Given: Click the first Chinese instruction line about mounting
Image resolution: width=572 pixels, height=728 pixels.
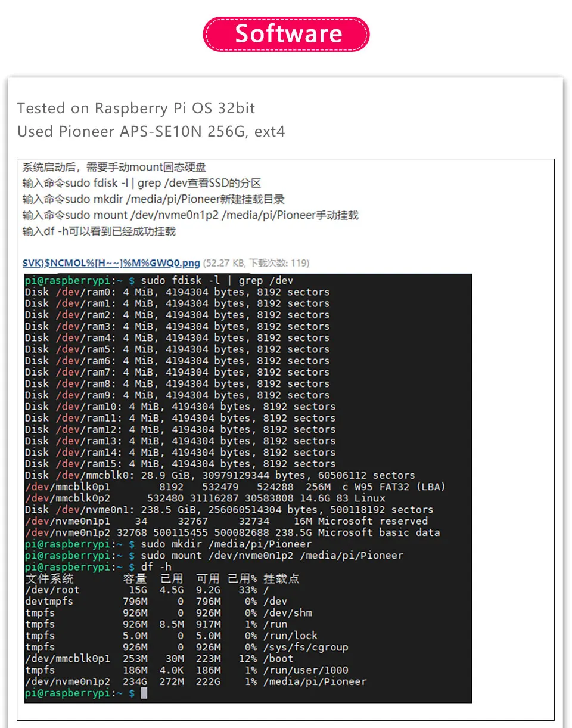Looking at the screenshot, I should click(114, 168).
